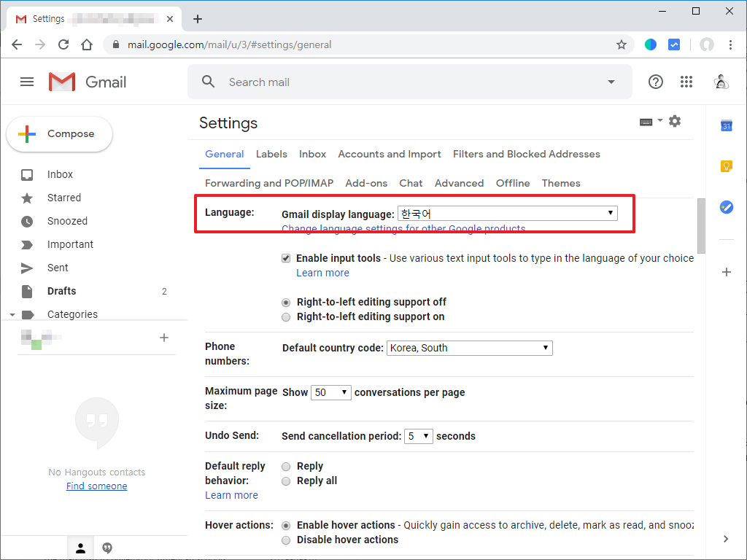Select Disable hover actions
Screen dimensions: 747x560
[x=286, y=540]
